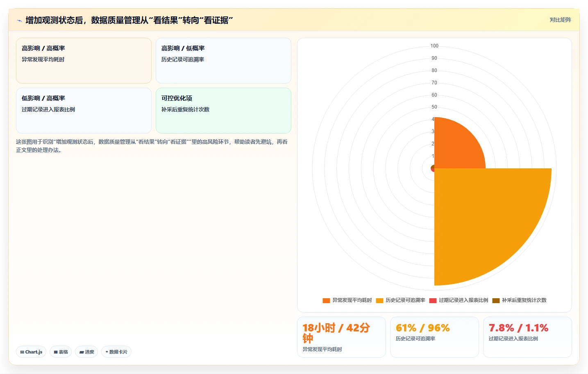Click the 60 tick label on the radial axis

[x=434, y=95]
